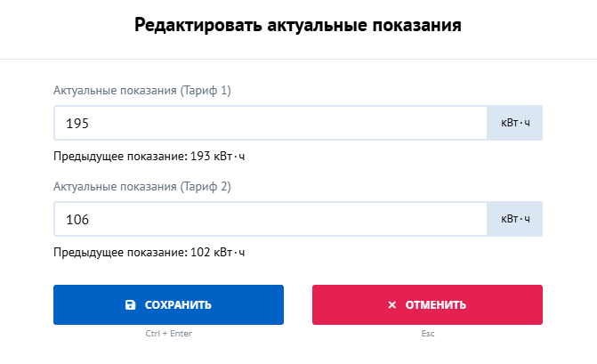
Task: Click the 'Актуальные показания (Тариф 2)' label
Action: (x=142, y=187)
